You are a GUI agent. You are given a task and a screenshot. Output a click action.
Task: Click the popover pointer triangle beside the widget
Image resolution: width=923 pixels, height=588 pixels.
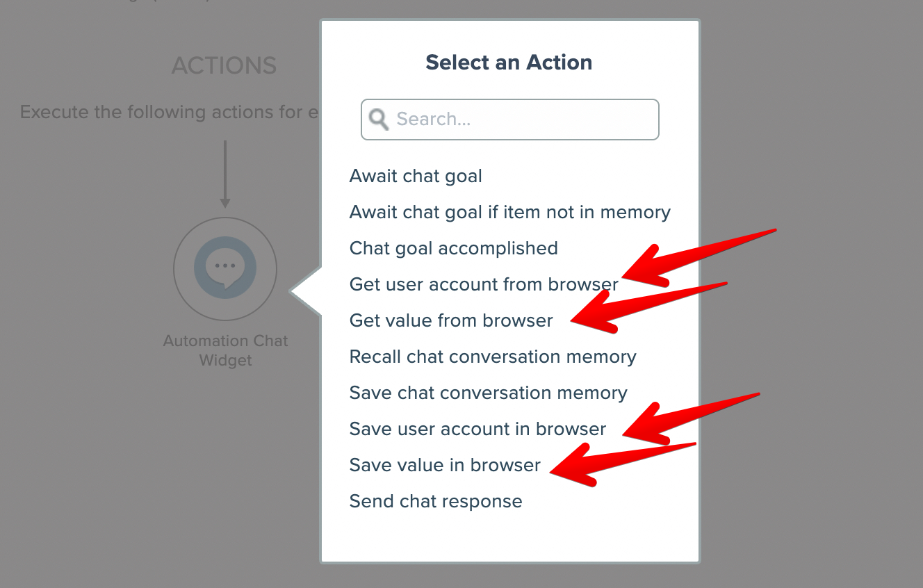pyautogui.click(x=304, y=292)
